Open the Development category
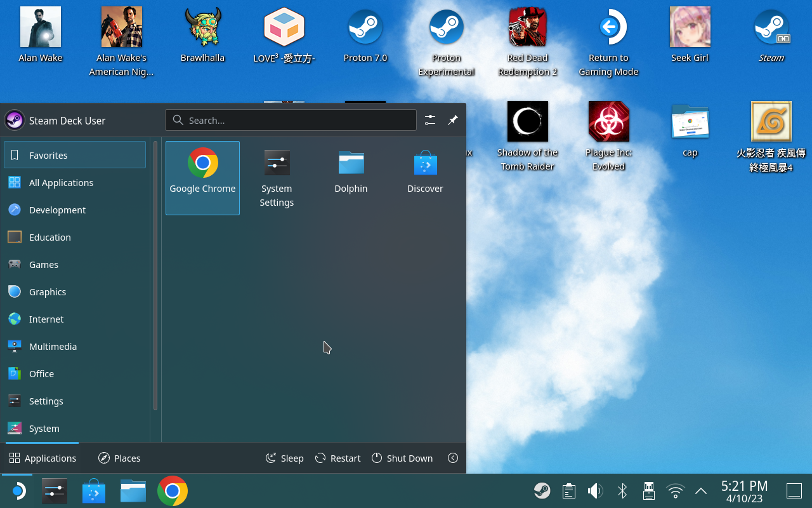The width and height of the screenshot is (812, 508). [x=75, y=210]
